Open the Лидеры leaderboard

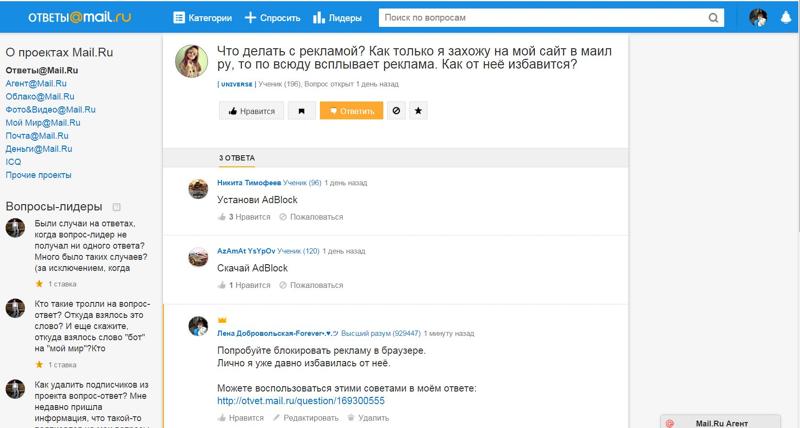pos(337,18)
